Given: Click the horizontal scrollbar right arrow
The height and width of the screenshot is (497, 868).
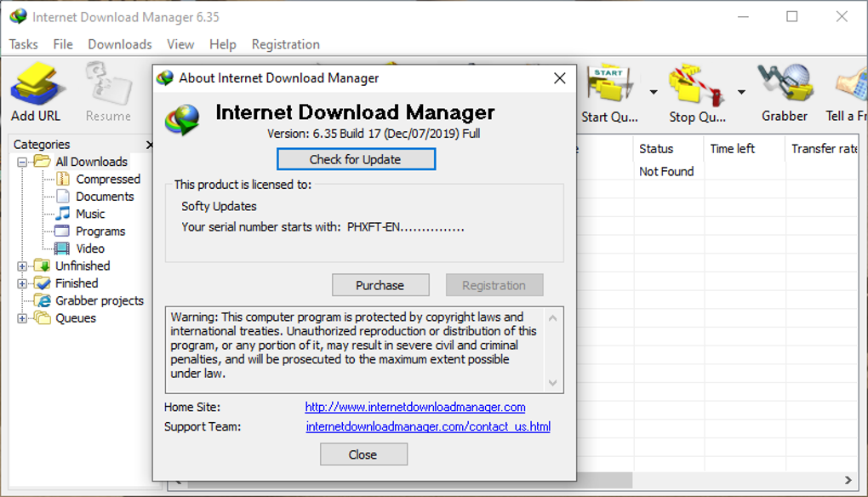Looking at the screenshot, I should coord(848,480).
